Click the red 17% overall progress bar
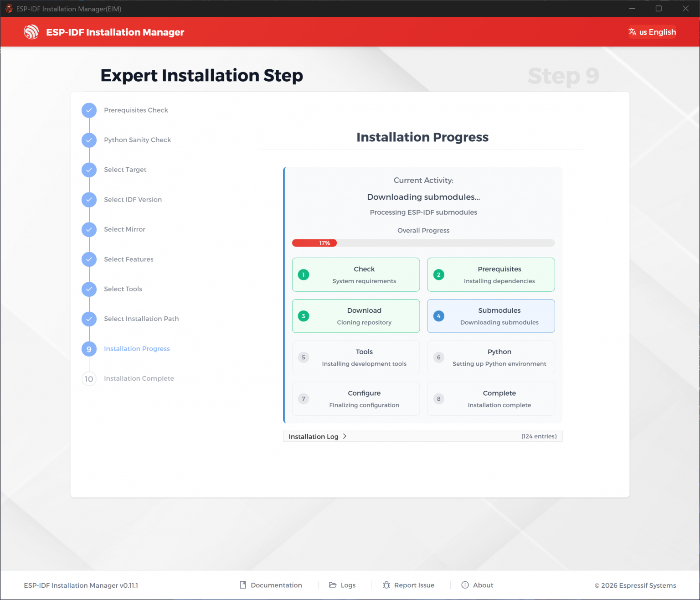Image resolution: width=700 pixels, height=600 pixels. (x=314, y=243)
